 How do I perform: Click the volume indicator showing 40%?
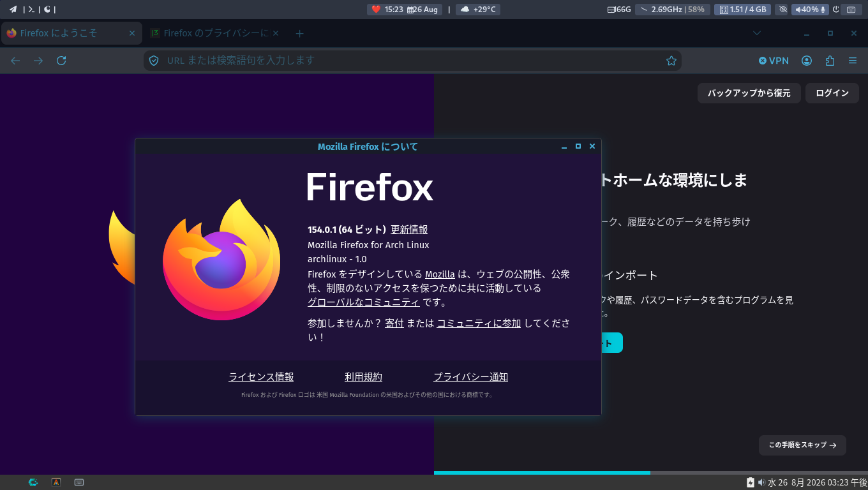810,10
